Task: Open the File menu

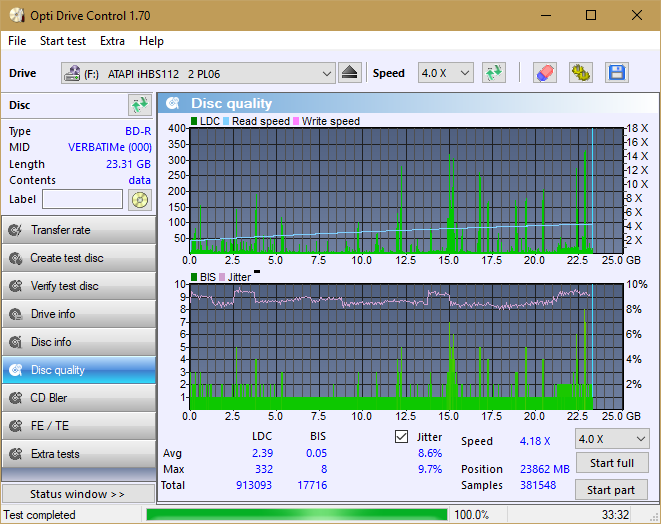Action: (17, 41)
